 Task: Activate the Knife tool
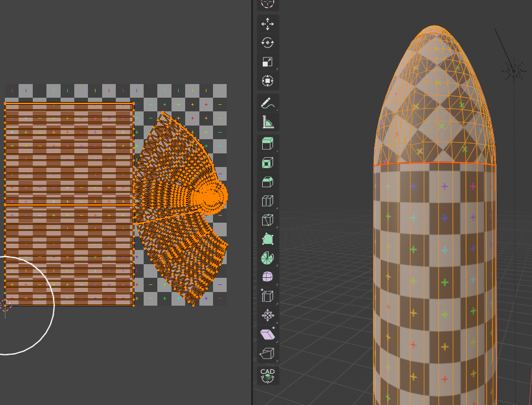pos(268,220)
